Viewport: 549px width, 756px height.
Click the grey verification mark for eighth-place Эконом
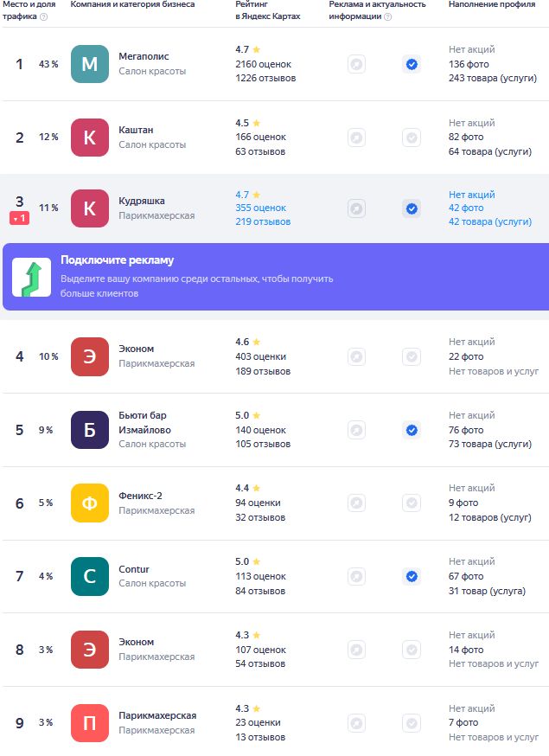point(412,650)
